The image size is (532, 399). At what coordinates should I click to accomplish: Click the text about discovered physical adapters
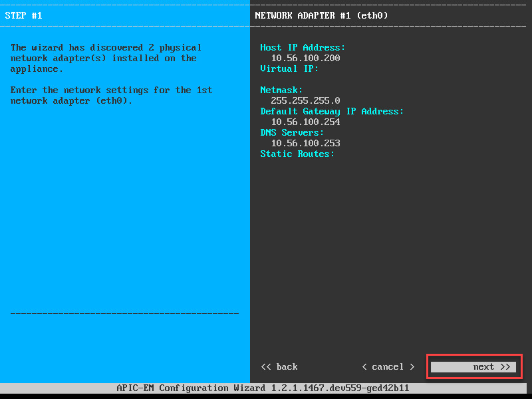click(106, 58)
